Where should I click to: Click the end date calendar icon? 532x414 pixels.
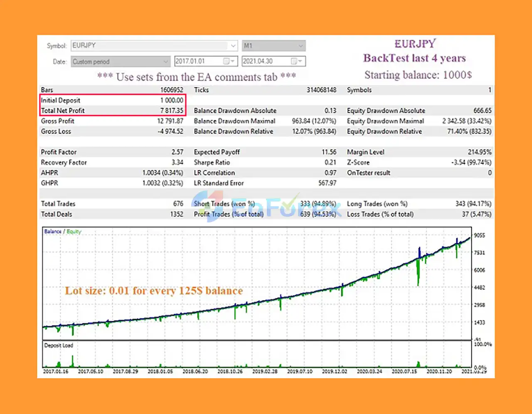click(x=294, y=61)
